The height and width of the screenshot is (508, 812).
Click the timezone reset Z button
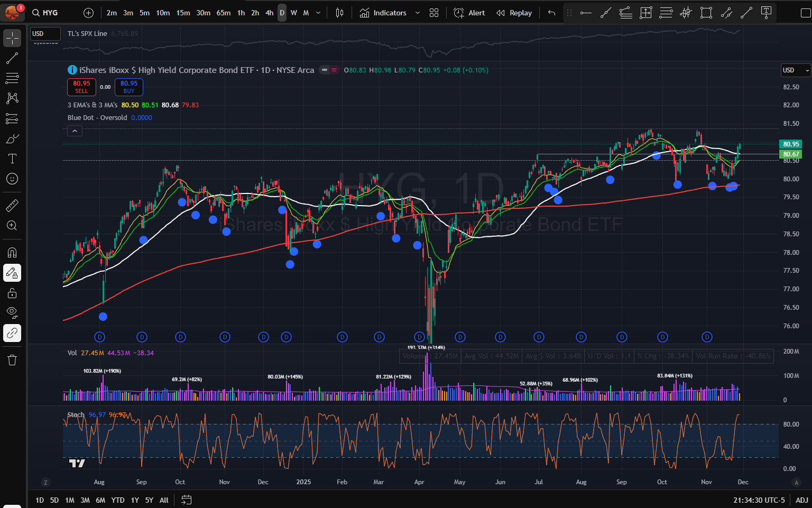pyautogui.click(x=46, y=482)
